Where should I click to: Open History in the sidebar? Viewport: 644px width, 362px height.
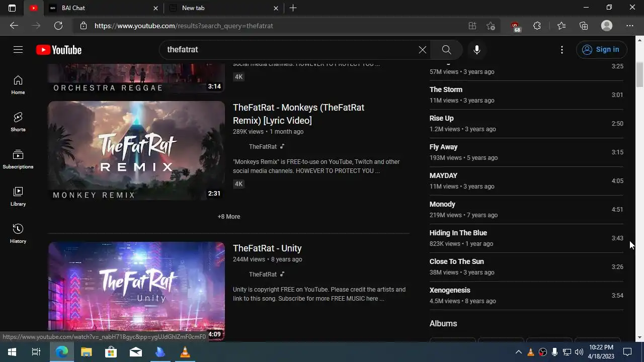[x=18, y=234]
